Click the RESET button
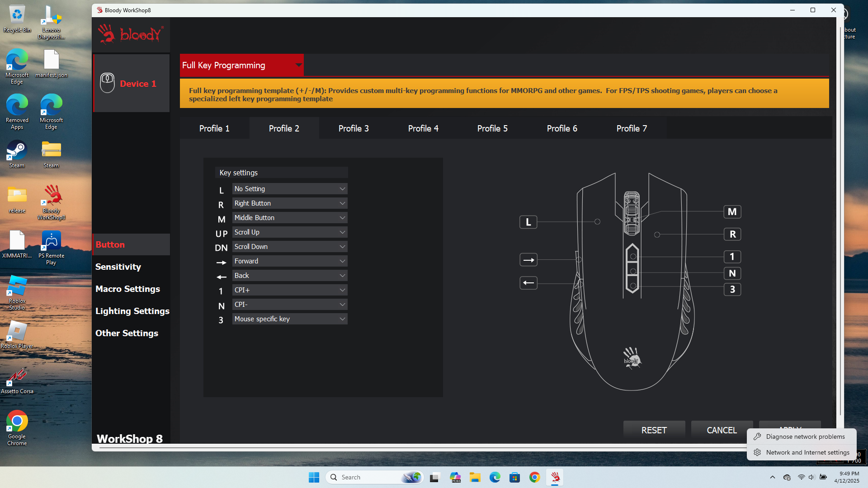Screen dimensions: 868x488 pyautogui.click(x=654, y=430)
